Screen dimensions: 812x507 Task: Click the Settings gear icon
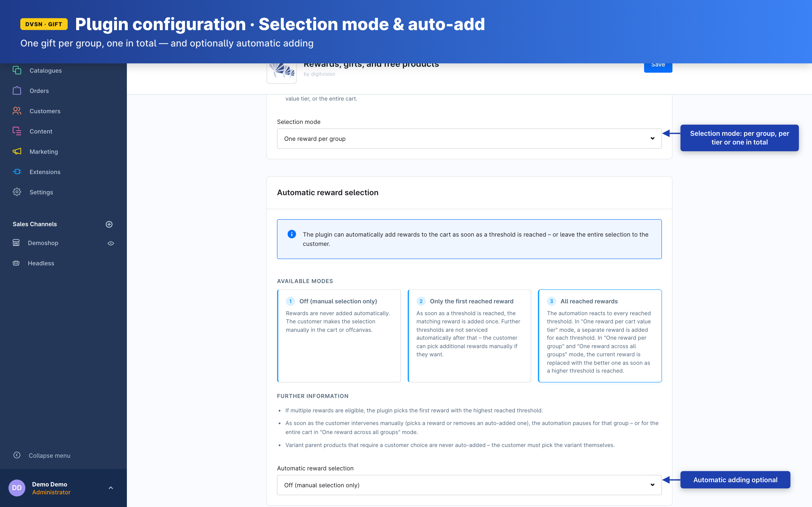click(x=17, y=192)
